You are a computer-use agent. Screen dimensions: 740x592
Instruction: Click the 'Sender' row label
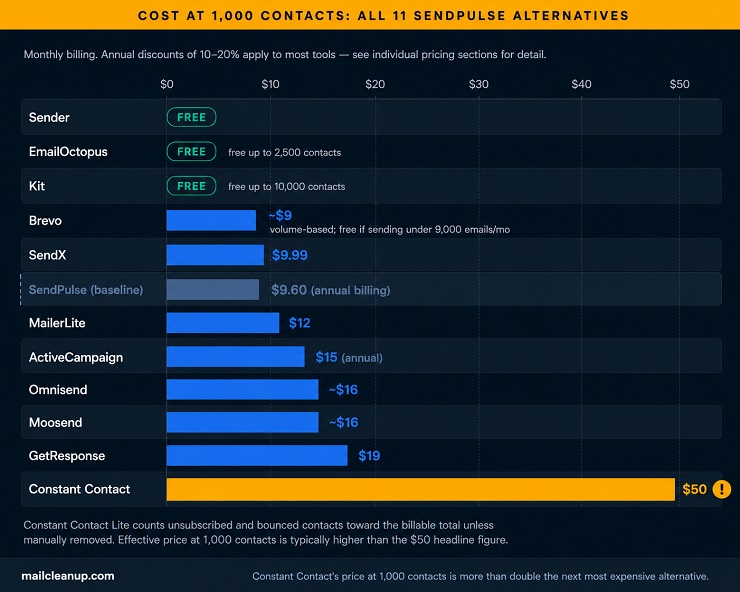tap(49, 117)
